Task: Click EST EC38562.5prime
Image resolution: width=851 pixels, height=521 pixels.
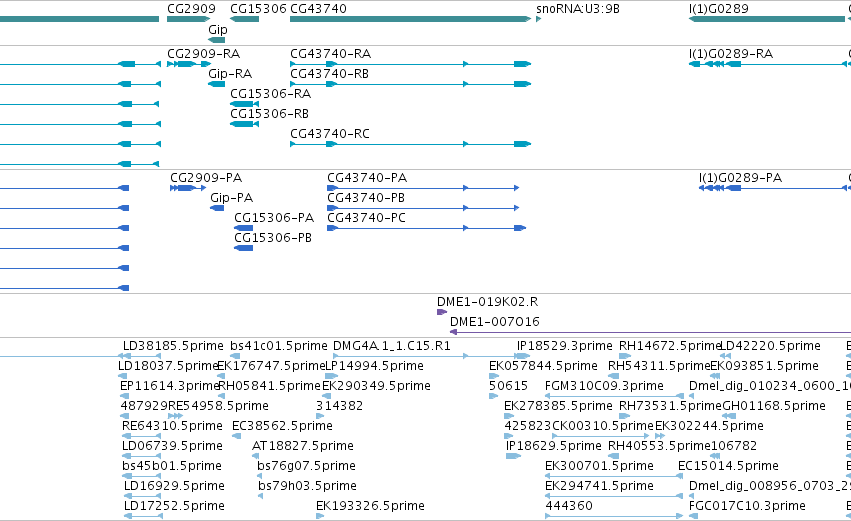Action: pyautogui.click(x=282, y=426)
